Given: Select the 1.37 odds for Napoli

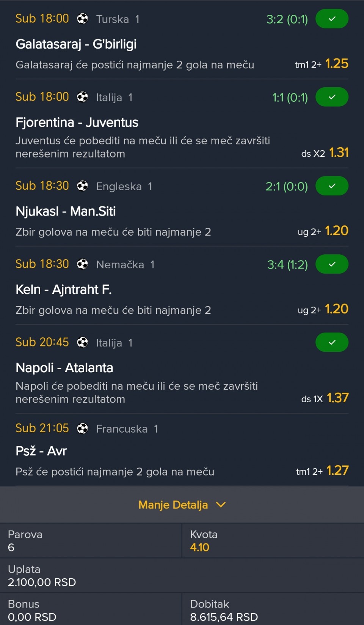Looking at the screenshot, I should pyautogui.click(x=337, y=398).
